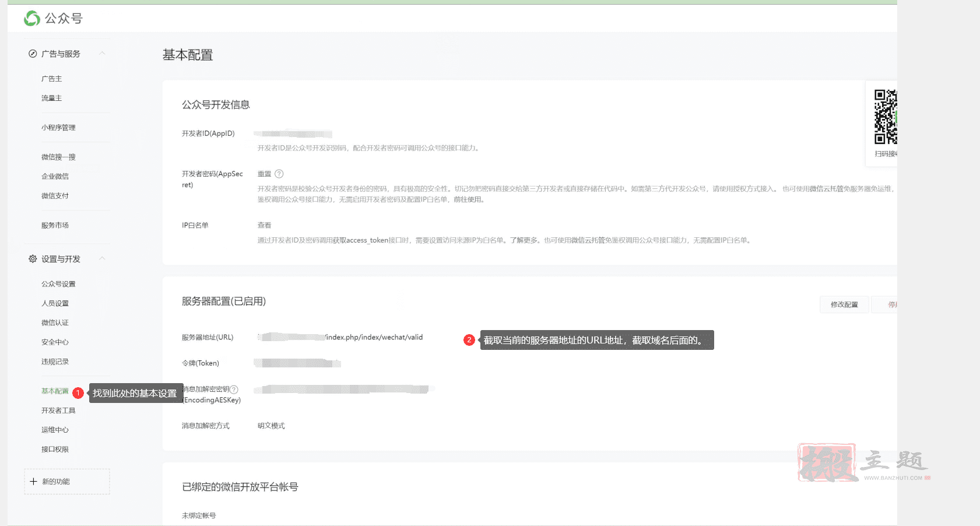The height and width of the screenshot is (526, 980).
Task: Click the 新的功能 add button
Action: (x=67, y=482)
